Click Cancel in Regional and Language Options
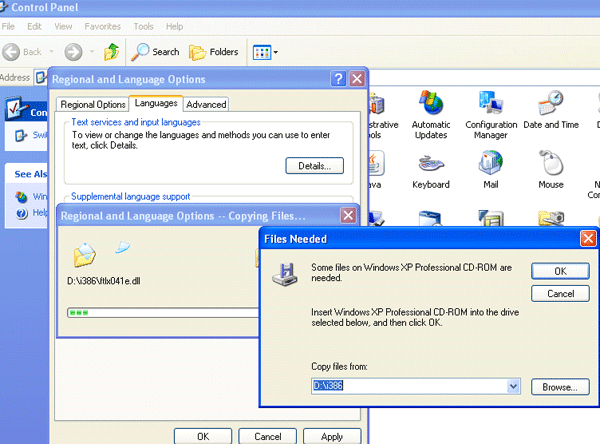 pos(267,436)
